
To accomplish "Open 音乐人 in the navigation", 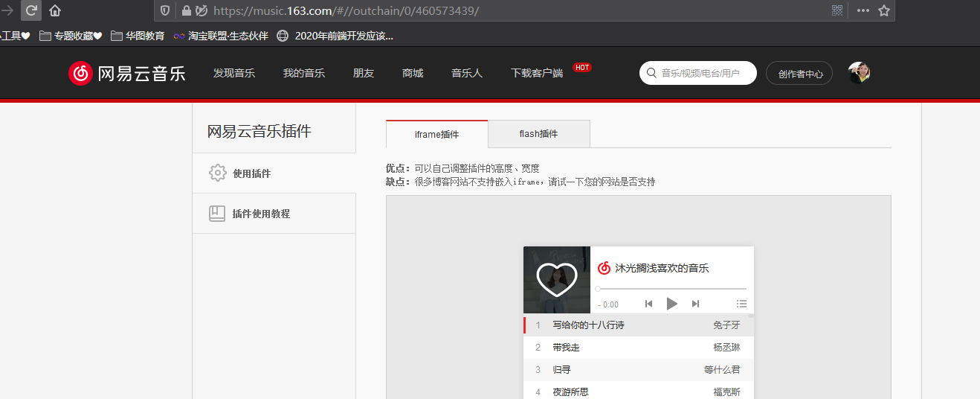I will coord(467,73).
